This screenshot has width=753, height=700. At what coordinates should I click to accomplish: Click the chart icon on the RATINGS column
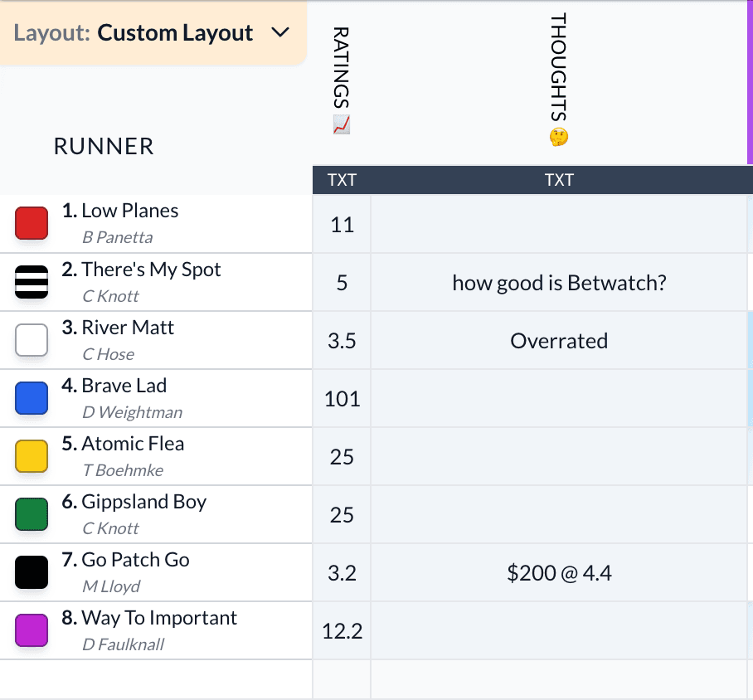point(342,124)
